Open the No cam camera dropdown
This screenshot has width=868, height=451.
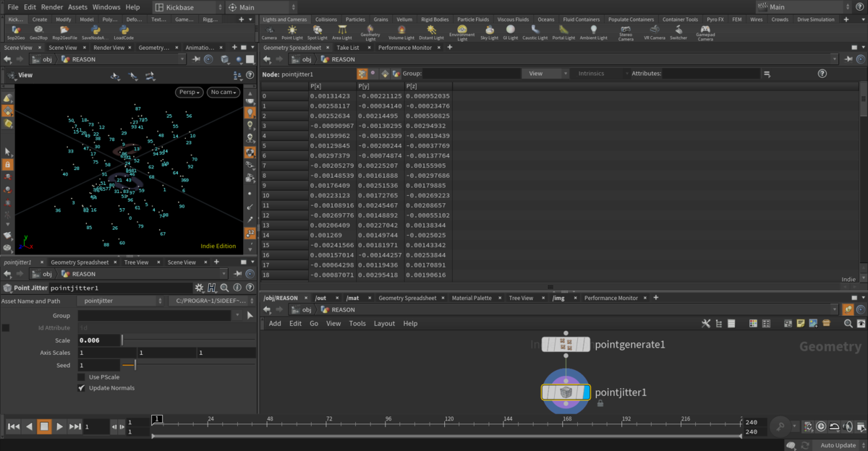(x=224, y=93)
